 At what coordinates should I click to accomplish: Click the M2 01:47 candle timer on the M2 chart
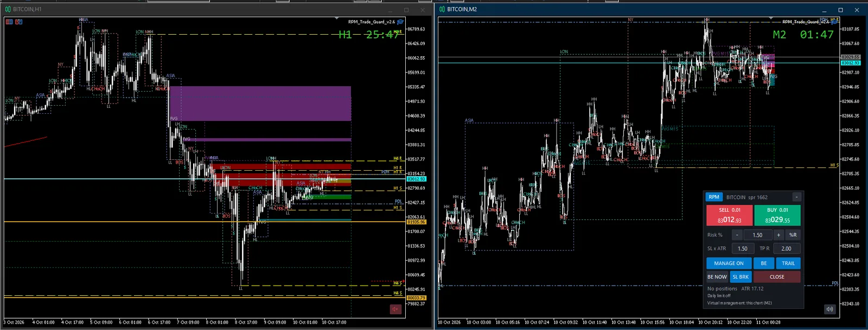tap(803, 35)
